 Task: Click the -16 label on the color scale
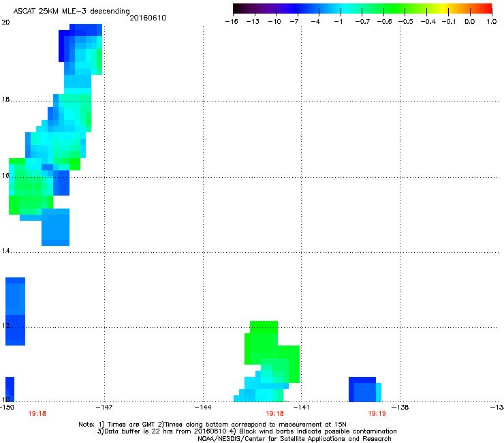[x=232, y=22]
